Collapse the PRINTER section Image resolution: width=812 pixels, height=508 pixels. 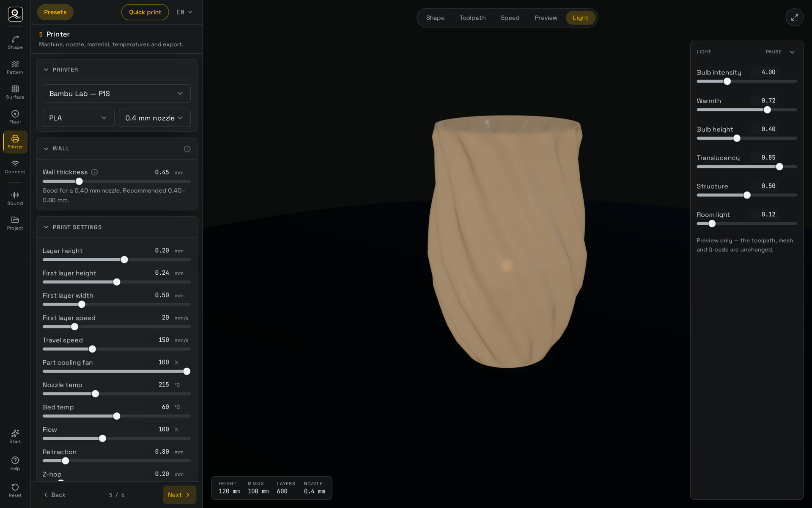[x=46, y=69]
